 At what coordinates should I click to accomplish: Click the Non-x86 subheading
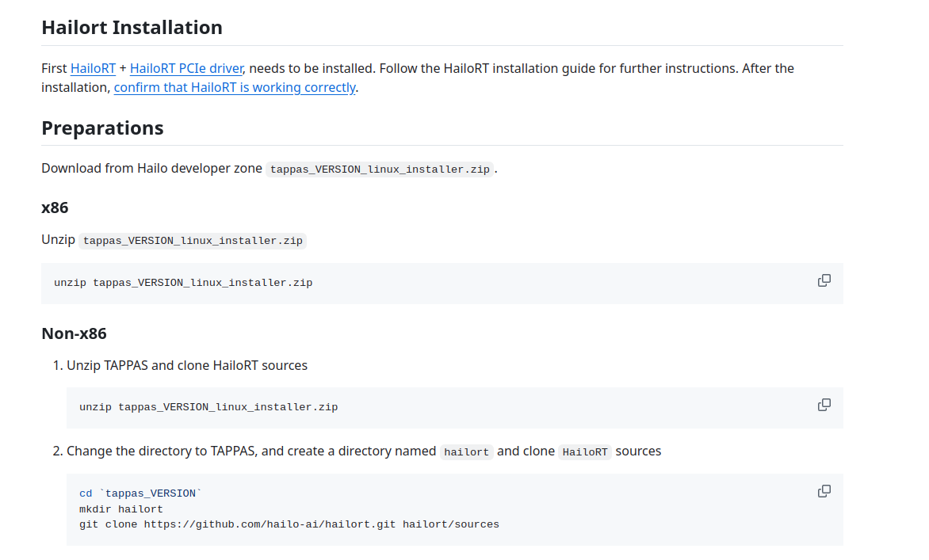point(74,333)
